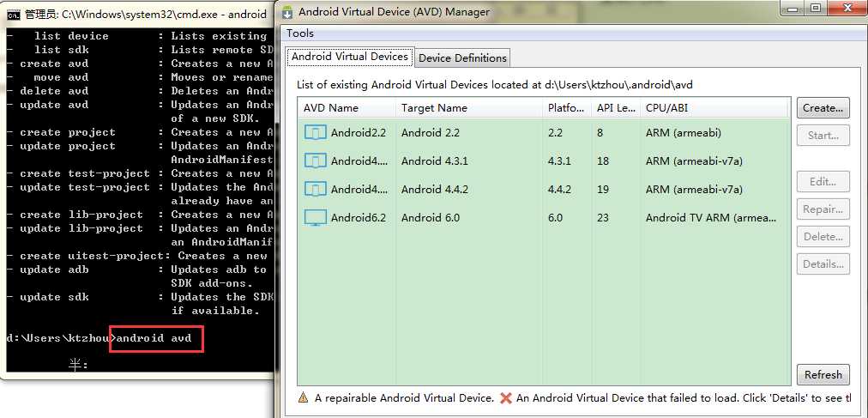868x418 pixels.
Task: Click the Create... button
Action: coord(823,108)
